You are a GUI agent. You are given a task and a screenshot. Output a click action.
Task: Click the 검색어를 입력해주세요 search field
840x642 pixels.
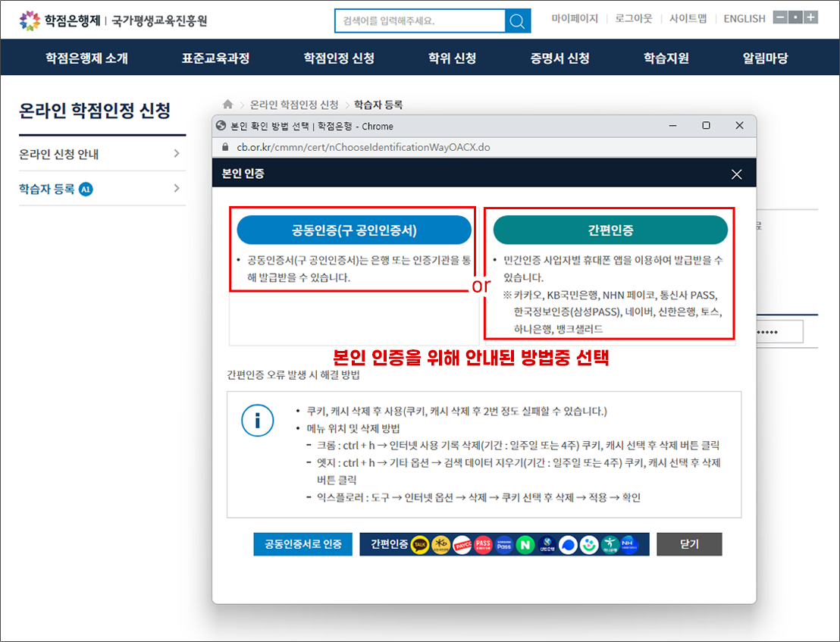point(419,20)
